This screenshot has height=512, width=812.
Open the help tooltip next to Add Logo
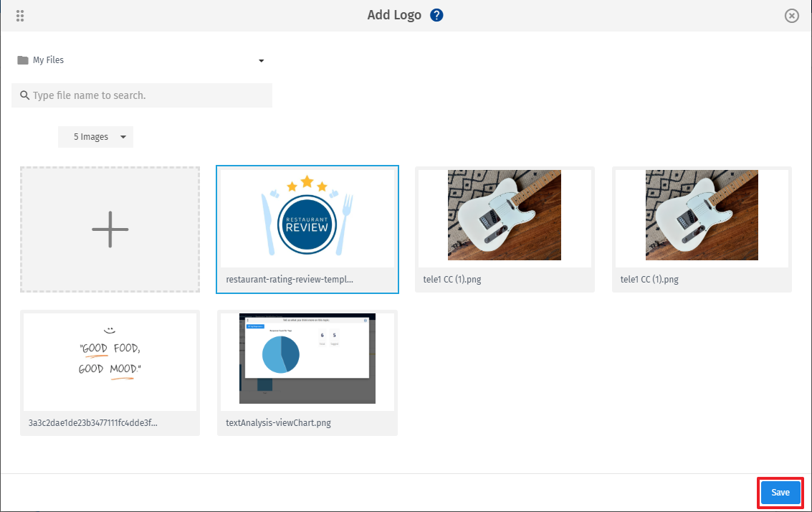(436, 14)
